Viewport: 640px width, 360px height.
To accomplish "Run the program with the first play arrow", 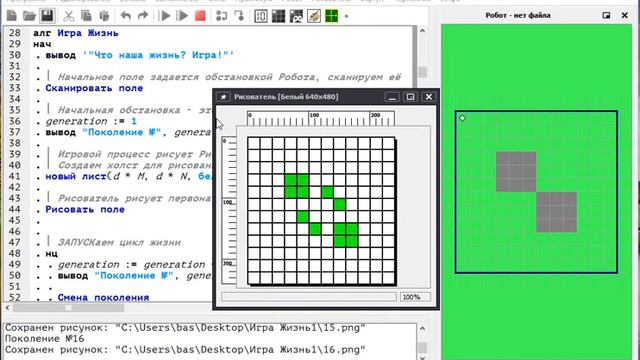I will pyautogui.click(x=164, y=16).
